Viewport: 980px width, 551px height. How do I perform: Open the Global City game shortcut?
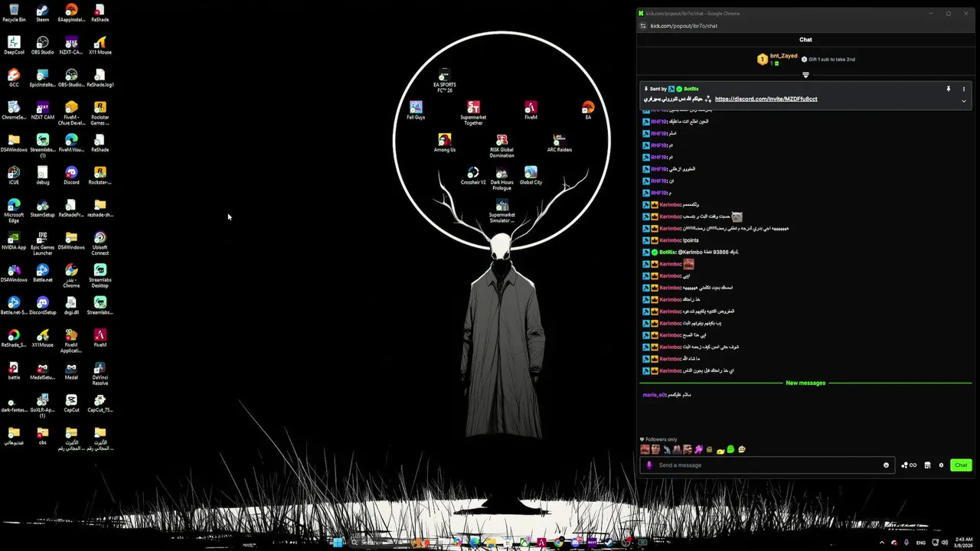click(531, 175)
